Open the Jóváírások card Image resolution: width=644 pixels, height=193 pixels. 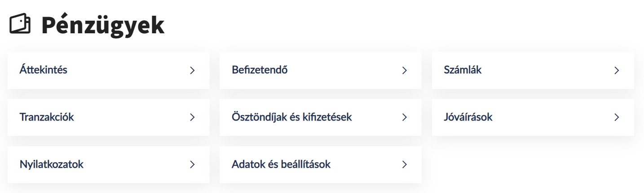click(x=533, y=117)
